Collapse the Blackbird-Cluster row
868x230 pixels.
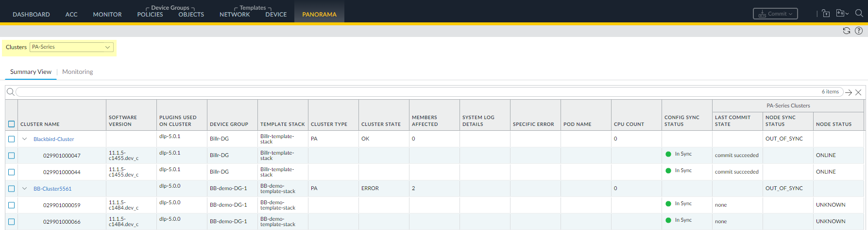(x=25, y=139)
